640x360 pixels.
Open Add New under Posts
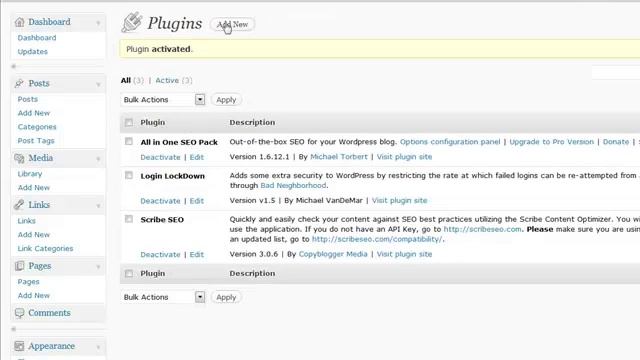[x=33, y=113]
